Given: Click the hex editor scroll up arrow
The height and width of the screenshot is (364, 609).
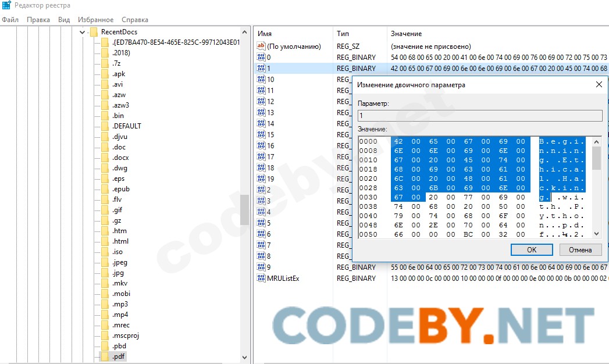Looking at the screenshot, I should tap(597, 142).
